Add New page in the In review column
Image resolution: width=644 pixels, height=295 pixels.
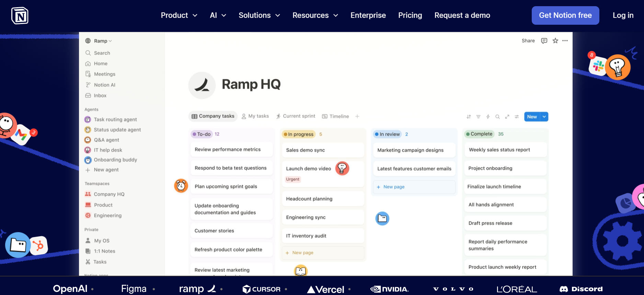pyautogui.click(x=414, y=187)
